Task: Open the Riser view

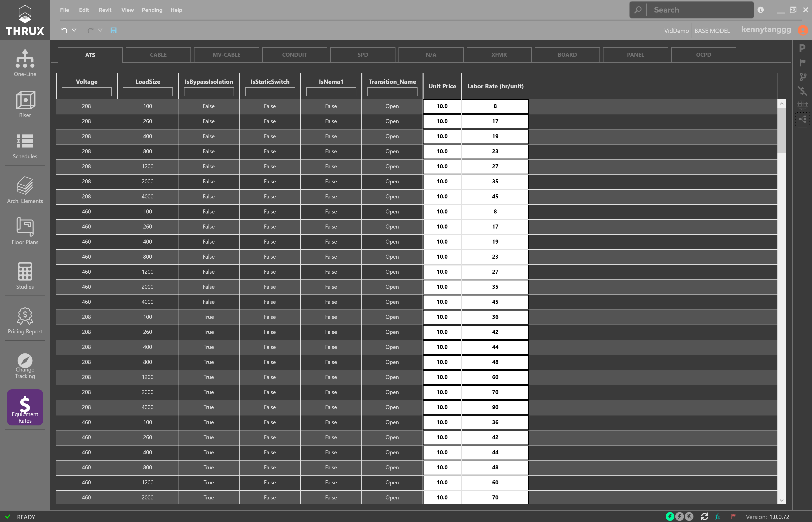Action: click(25, 104)
